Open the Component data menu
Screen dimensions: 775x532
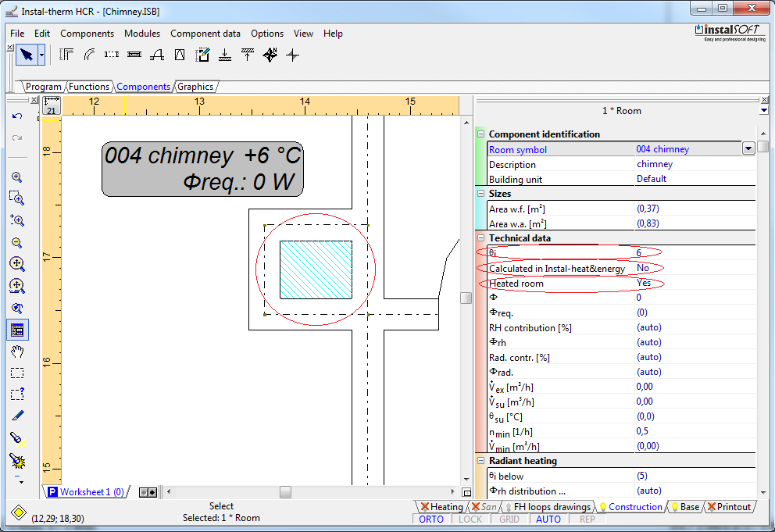tap(205, 34)
